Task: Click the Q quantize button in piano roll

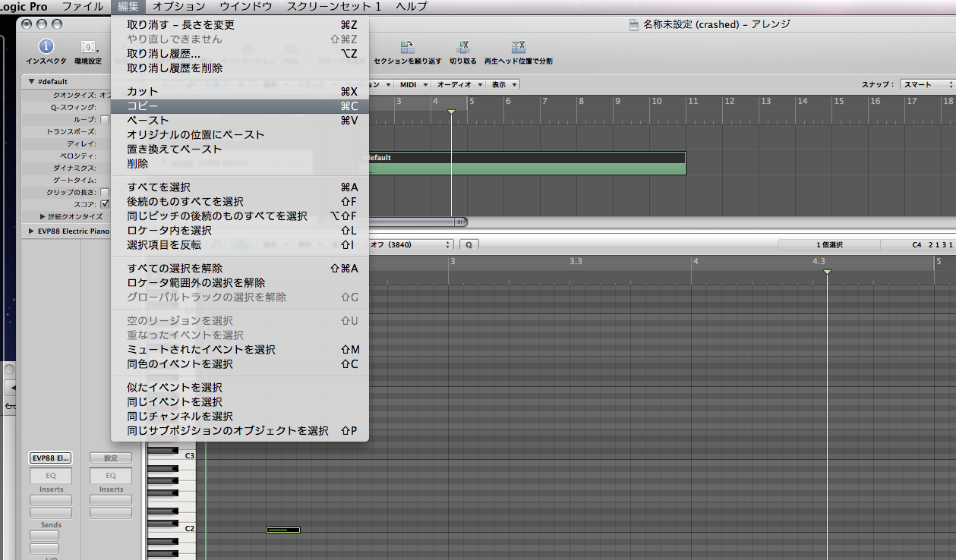Action: [469, 244]
